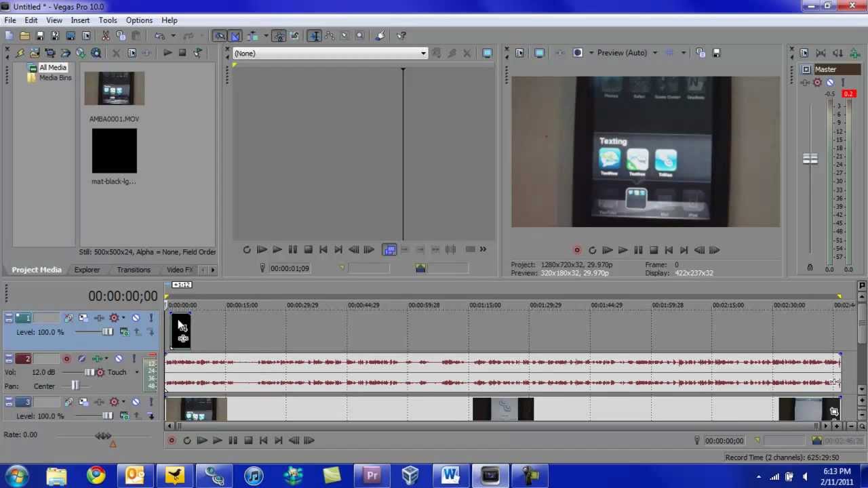Image resolution: width=868 pixels, height=488 pixels.
Task: Solo video track 3
Action: click(151, 402)
